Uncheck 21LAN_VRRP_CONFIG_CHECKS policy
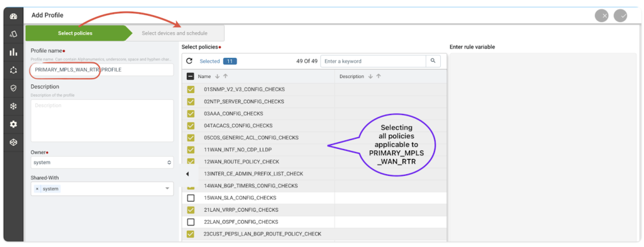 click(191, 210)
